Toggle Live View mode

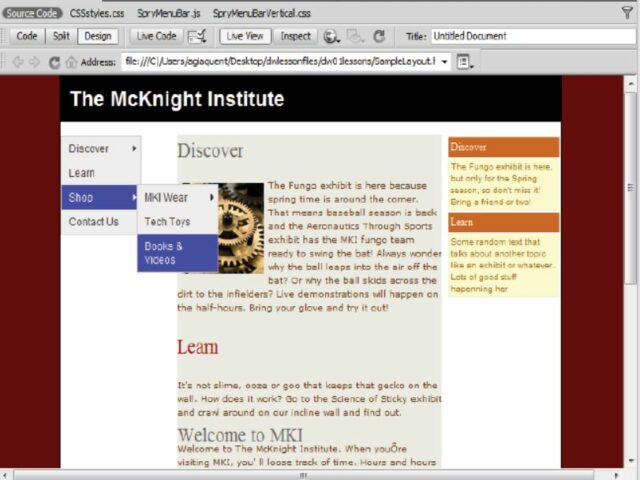pyautogui.click(x=245, y=36)
